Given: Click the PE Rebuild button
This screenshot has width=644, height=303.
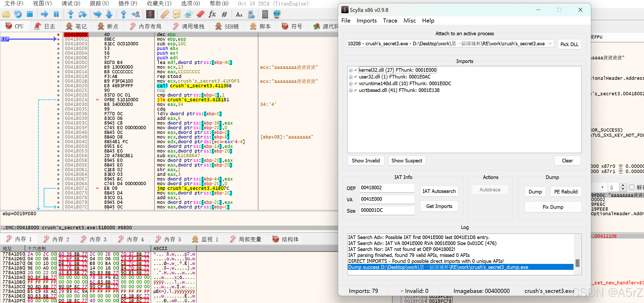Looking at the screenshot, I should [x=566, y=192].
